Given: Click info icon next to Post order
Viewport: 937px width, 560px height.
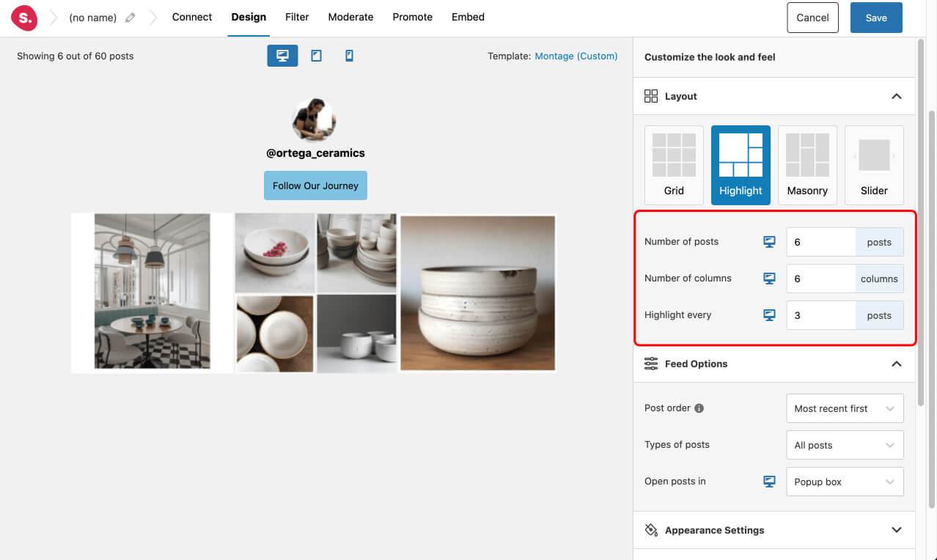Looking at the screenshot, I should pos(699,408).
